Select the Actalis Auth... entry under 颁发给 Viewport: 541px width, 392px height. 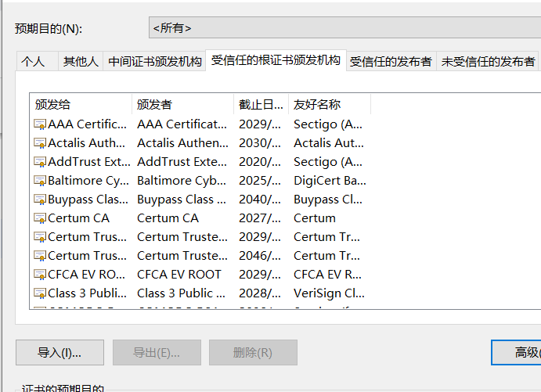87,142
